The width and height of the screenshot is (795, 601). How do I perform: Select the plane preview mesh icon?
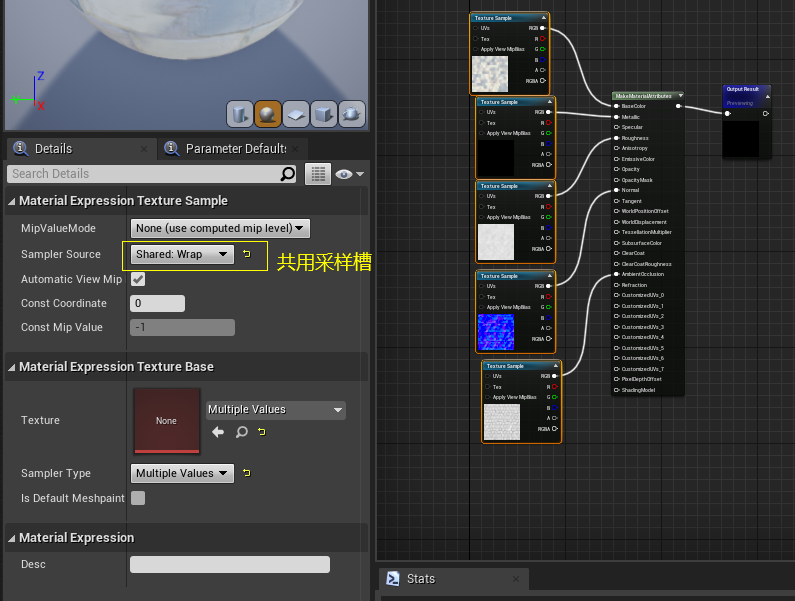[x=296, y=114]
